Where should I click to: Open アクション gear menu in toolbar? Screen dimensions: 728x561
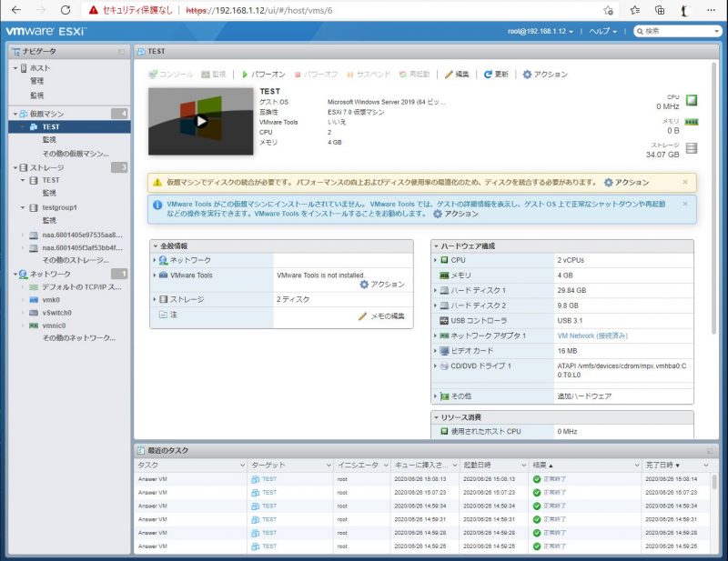point(545,75)
